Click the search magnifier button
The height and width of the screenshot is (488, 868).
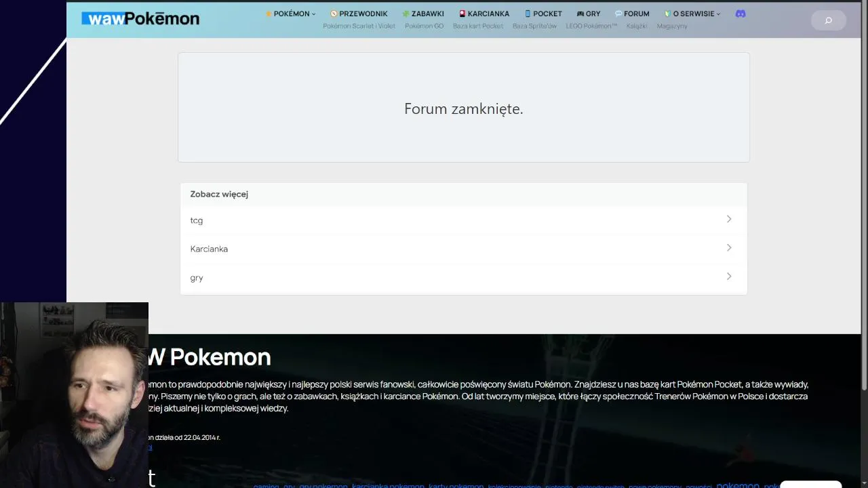828,20
